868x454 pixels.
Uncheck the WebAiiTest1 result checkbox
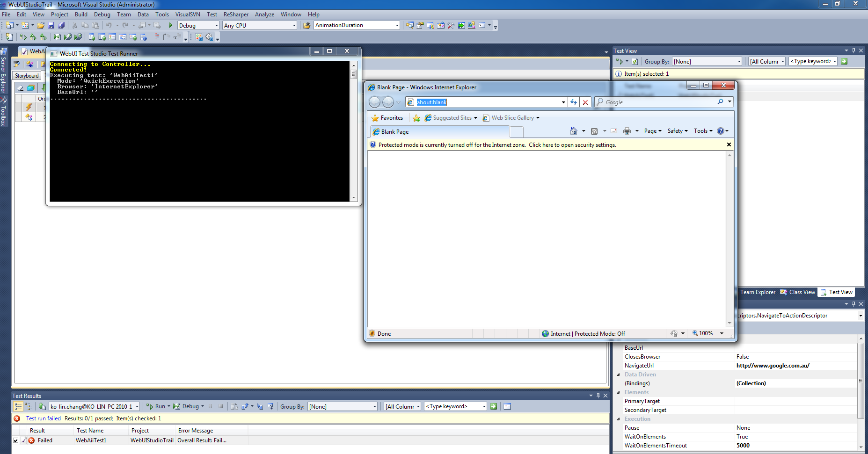click(x=16, y=440)
